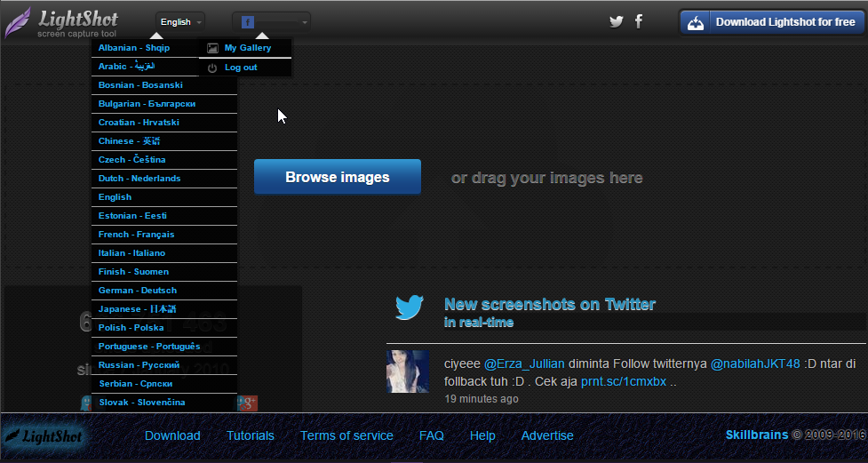This screenshot has height=463, width=868.
Task: Select French - Français language
Action: 164,235
